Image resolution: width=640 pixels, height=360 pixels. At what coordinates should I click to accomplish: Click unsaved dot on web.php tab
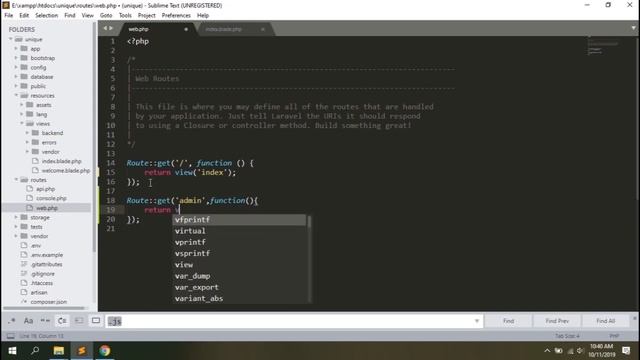click(x=186, y=29)
